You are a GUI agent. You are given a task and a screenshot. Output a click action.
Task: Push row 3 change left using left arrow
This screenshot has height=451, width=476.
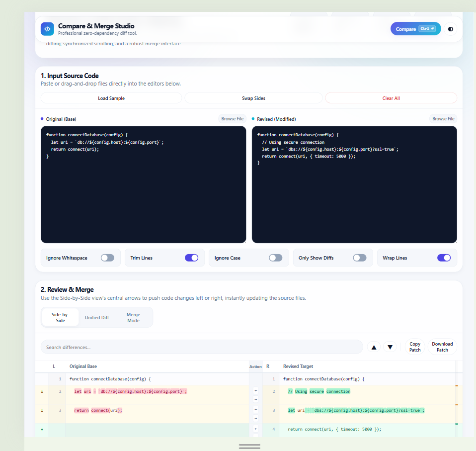[x=255, y=410]
